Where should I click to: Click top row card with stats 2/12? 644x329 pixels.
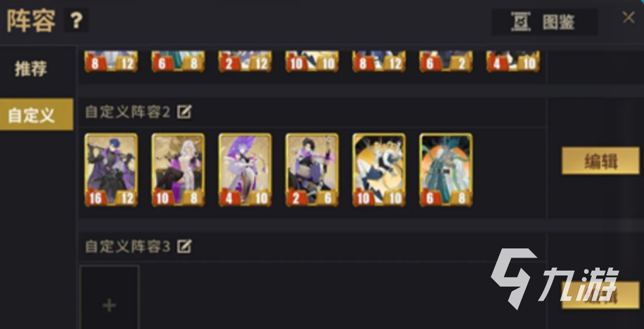(245, 61)
